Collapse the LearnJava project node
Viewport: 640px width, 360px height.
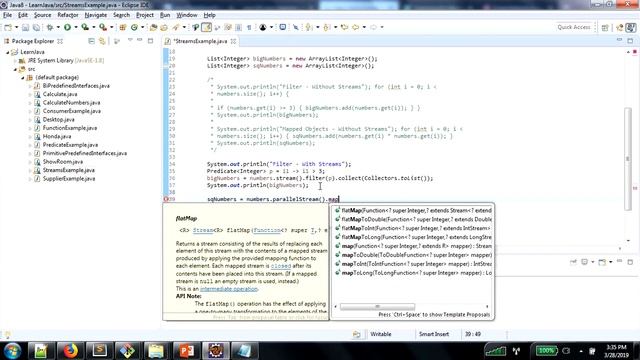pyautogui.click(x=7, y=52)
